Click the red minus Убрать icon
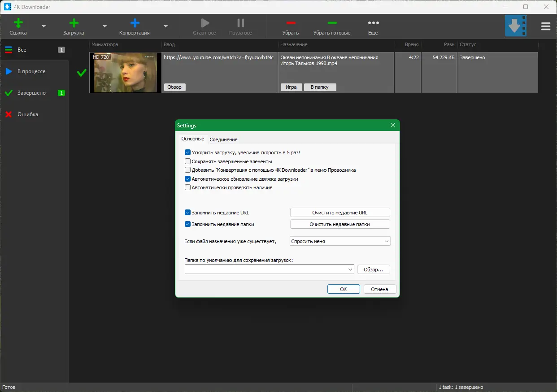 coord(291,23)
